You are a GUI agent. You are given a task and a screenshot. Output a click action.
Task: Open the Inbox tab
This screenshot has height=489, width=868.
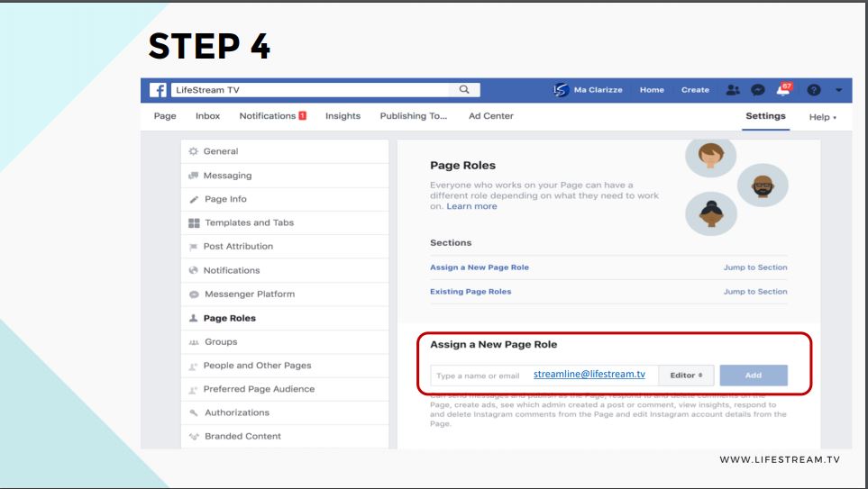point(207,116)
